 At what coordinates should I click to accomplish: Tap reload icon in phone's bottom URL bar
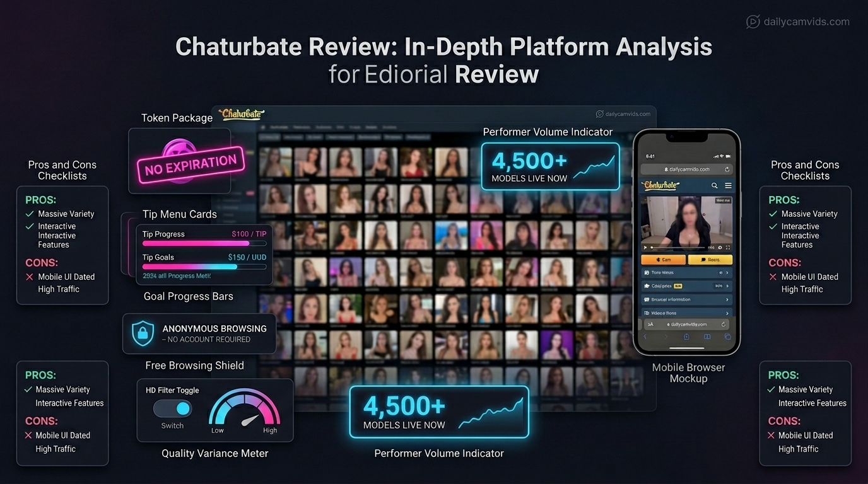[x=724, y=324]
